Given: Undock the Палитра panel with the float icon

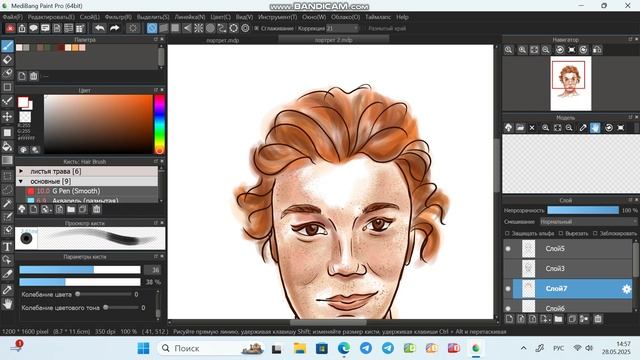Looking at the screenshot, I should coord(156,40).
